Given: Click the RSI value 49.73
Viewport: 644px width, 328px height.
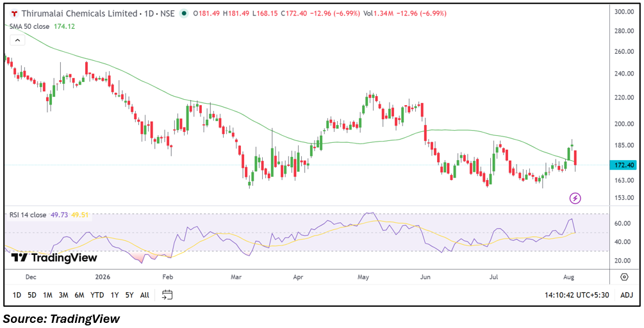Looking at the screenshot, I should pos(60,215).
